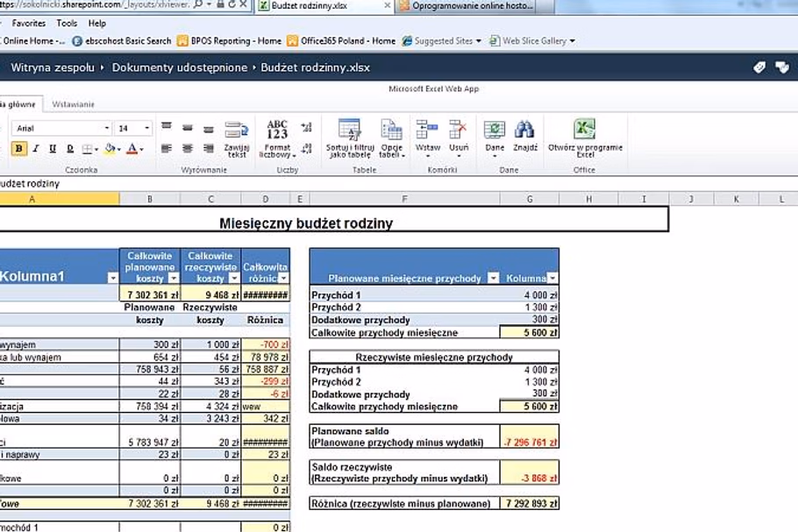Screen dimensions: 798x532
Task: Click Otwórz w programie Excel
Action: click(x=585, y=131)
